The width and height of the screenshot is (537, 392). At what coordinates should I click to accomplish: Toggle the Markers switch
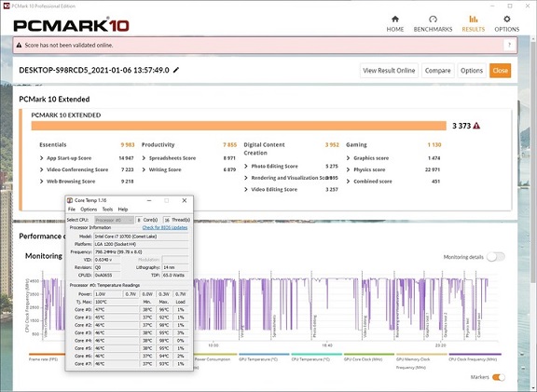tap(499, 377)
